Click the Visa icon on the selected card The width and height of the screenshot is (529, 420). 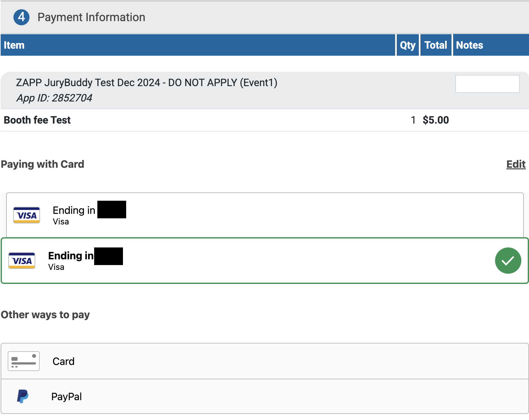pyautogui.click(x=22, y=260)
